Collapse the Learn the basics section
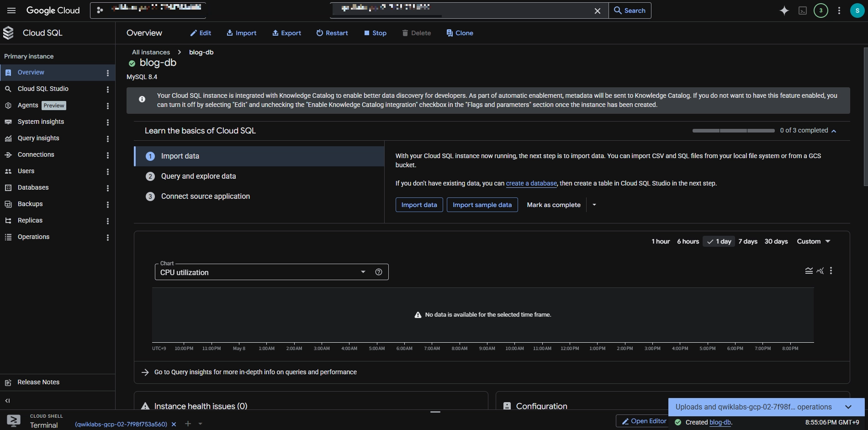868x430 pixels. [834, 131]
